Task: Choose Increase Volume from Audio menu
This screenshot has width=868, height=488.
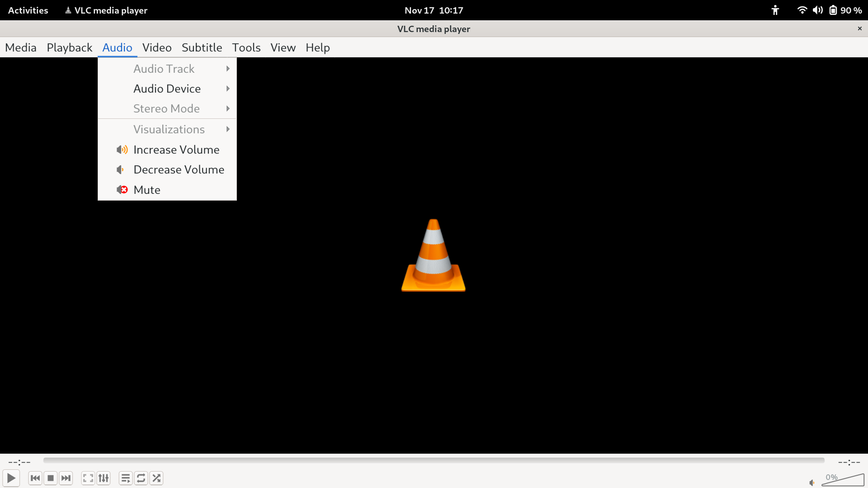Action: point(176,150)
